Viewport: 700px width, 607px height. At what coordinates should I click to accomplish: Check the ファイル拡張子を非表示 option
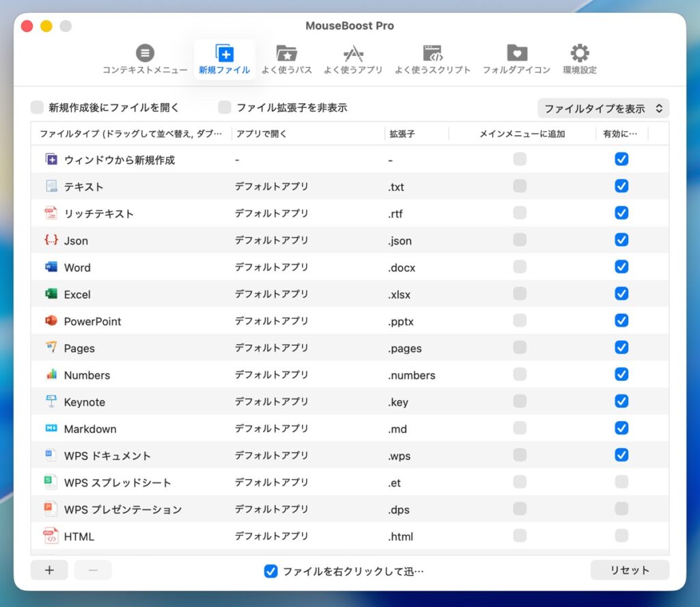pyautogui.click(x=225, y=107)
